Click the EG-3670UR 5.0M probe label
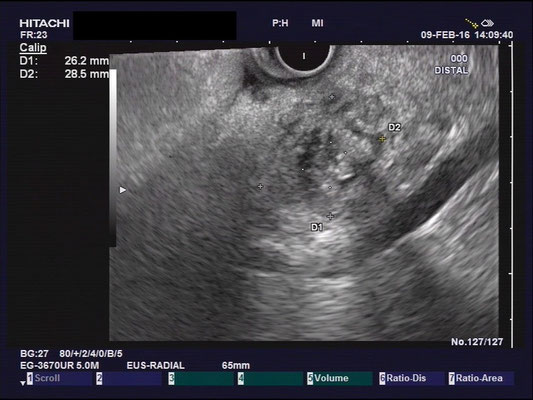 [x=59, y=366]
